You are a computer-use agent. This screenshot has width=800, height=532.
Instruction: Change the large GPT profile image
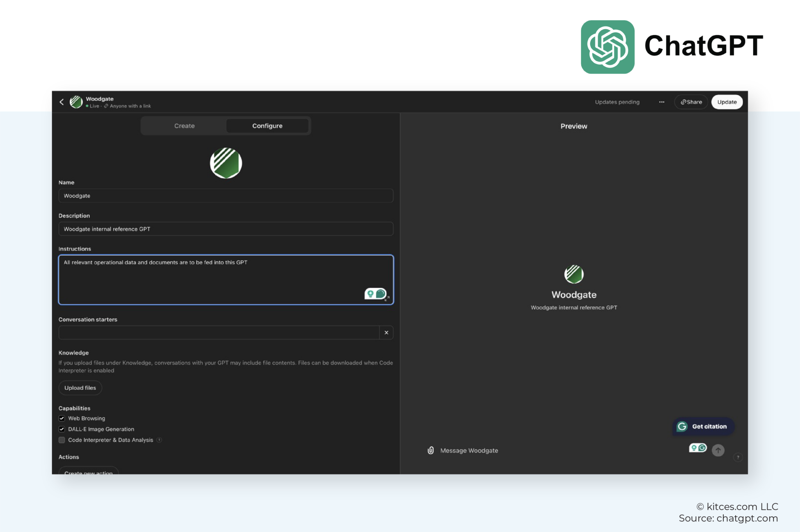[x=226, y=163]
